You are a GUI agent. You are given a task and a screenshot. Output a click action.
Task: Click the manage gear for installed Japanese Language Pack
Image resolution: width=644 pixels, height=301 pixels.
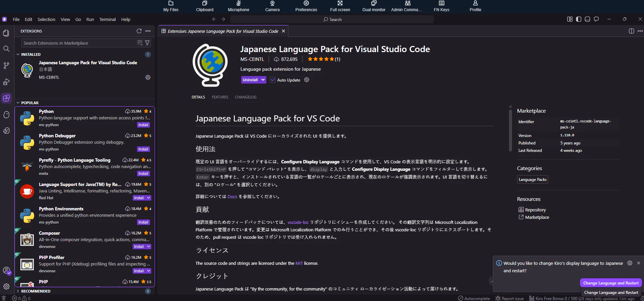pyautogui.click(x=148, y=77)
